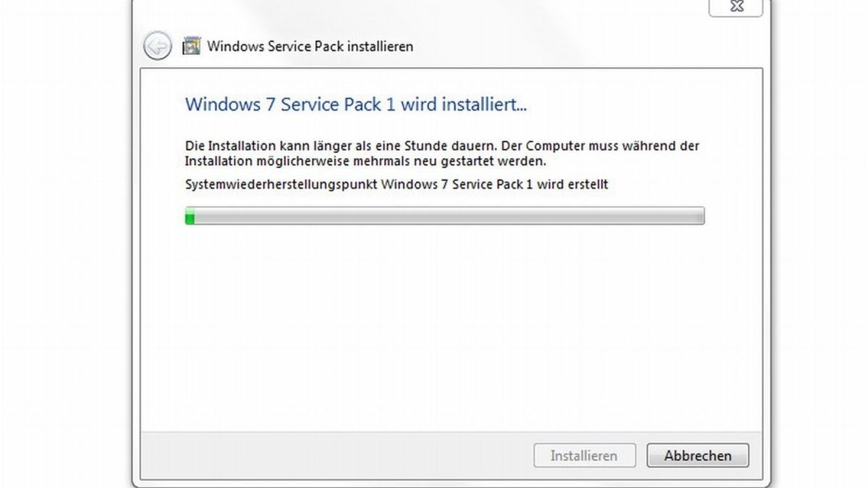Select the installation duration warning text
Screen dimensions: 868x488
point(441,152)
